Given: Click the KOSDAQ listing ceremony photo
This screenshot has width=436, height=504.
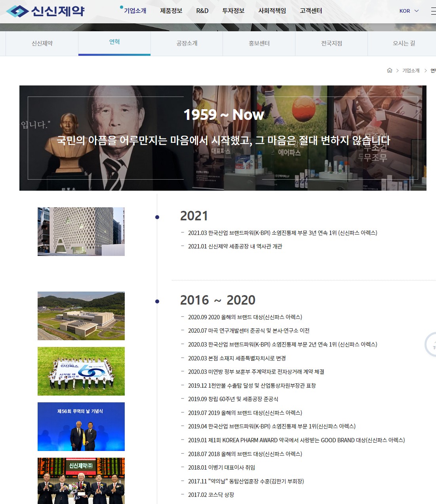Looking at the screenshot, I should click(81, 481).
